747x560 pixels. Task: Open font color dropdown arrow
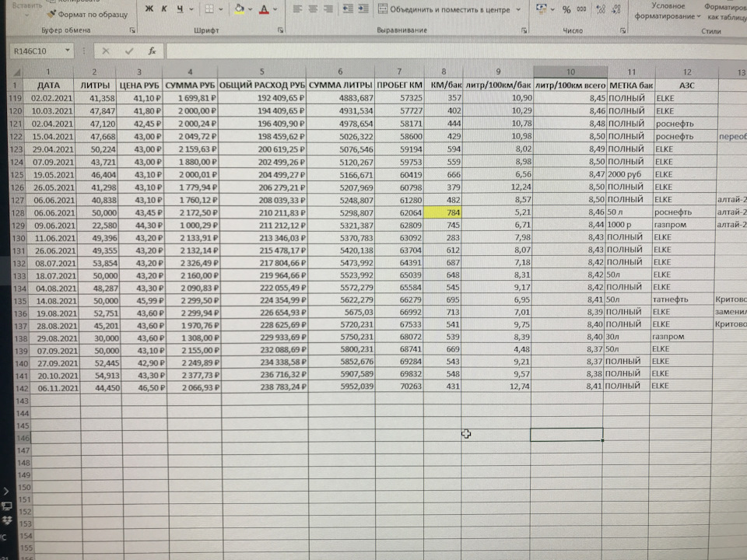click(x=275, y=9)
